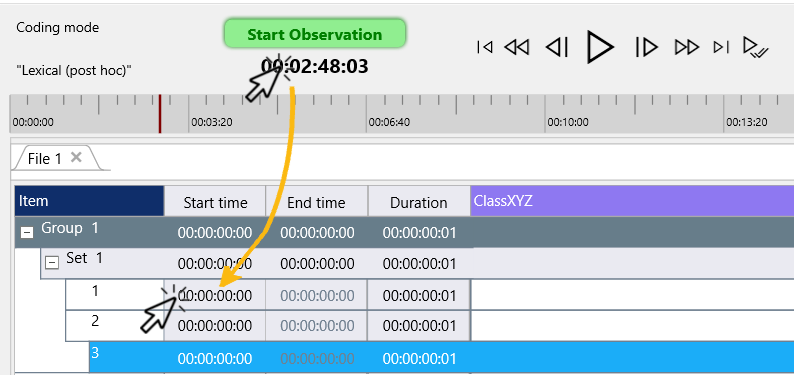
Task: Collapse the Set 1 node
Action: (52, 263)
